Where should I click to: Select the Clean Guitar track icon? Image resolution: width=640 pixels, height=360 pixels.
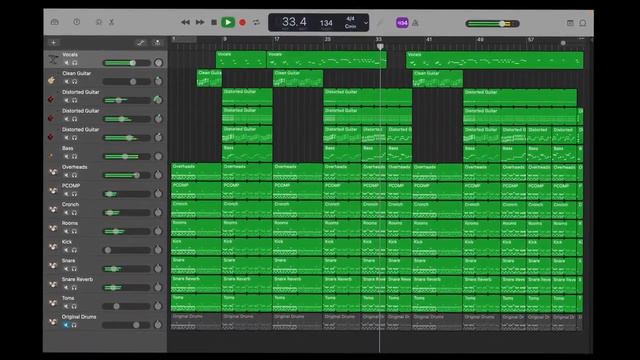[51, 80]
